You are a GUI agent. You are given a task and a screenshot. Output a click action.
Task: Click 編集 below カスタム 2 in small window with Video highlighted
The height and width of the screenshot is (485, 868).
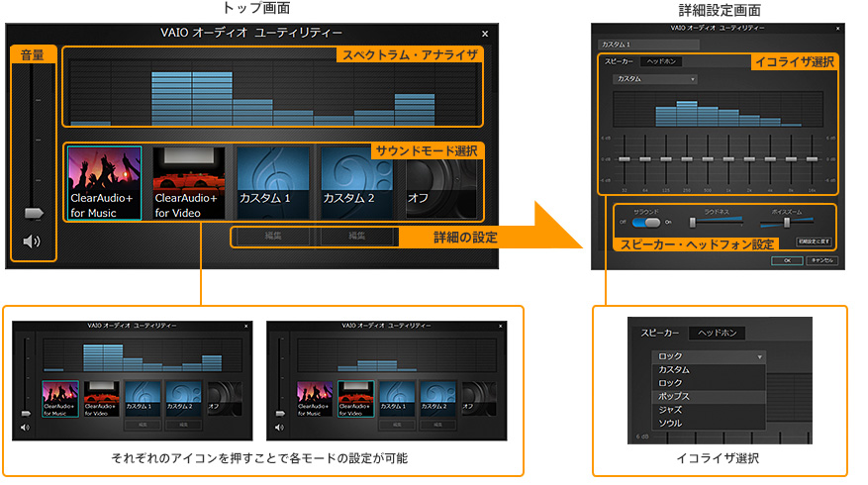point(437,425)
